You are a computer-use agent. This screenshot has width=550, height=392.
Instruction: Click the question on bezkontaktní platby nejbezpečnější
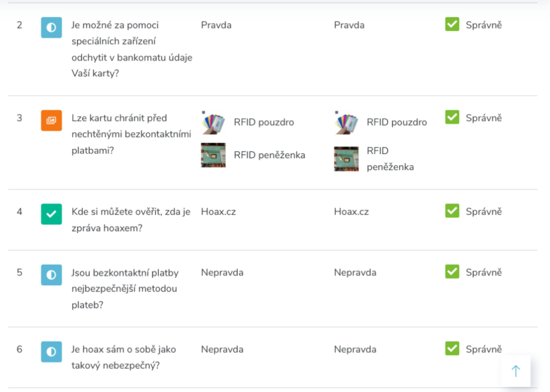point(125,289)
